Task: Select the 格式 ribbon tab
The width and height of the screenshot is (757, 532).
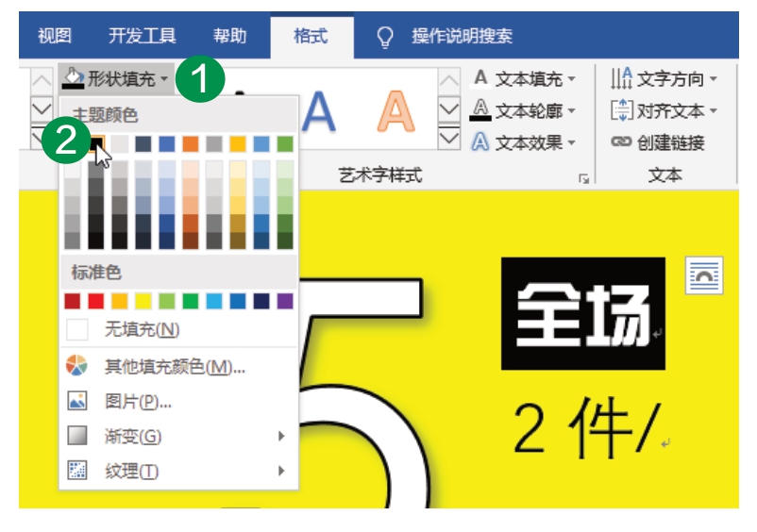Action: 311,36
